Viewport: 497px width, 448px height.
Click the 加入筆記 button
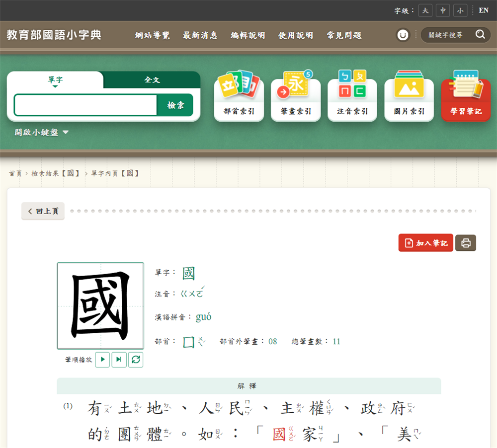pos(425,242)
